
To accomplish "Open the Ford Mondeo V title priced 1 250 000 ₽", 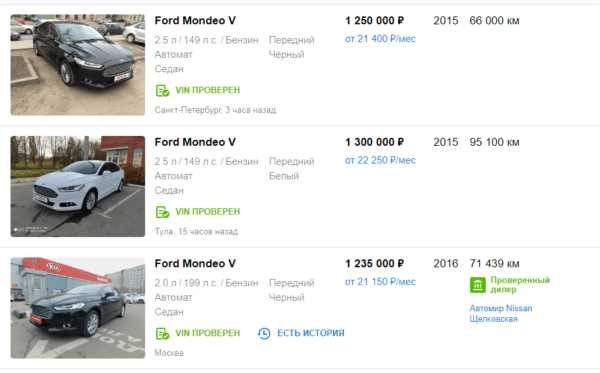I will click(x=195, y=21).
